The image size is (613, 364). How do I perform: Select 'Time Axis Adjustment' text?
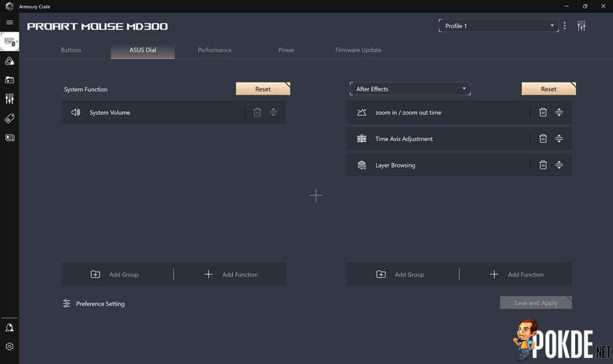point(404,139)
